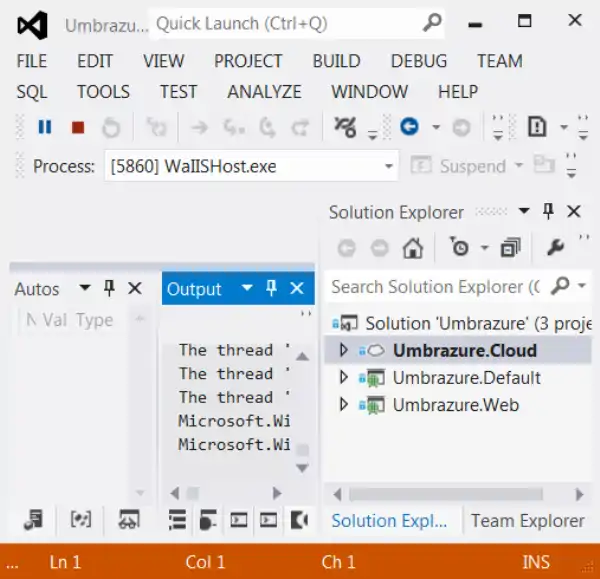This screenshot has height=579, width=600.
Task: Click the IntelliTrace percent-style toolbar icon
Action: [346, 127]
